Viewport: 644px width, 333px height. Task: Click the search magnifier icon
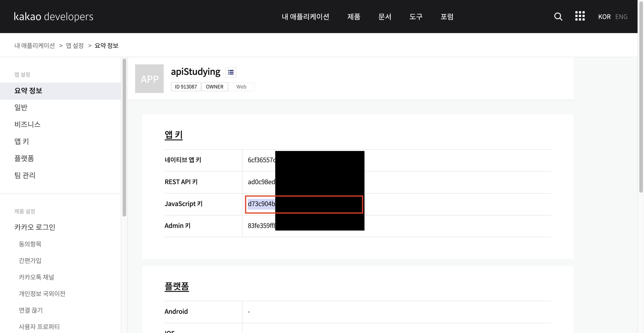(558, 17)
